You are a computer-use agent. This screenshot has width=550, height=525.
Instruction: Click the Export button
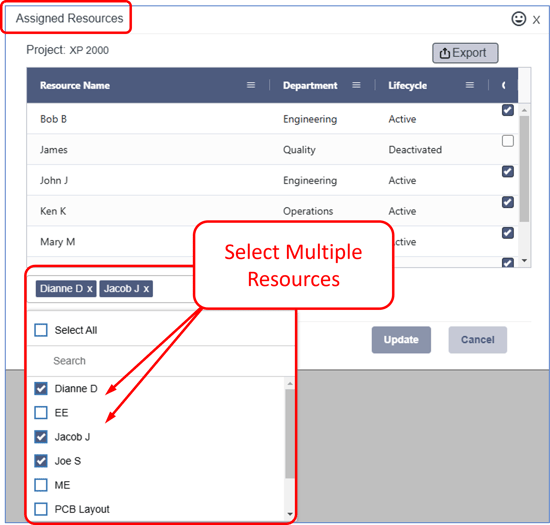[465, 53]
